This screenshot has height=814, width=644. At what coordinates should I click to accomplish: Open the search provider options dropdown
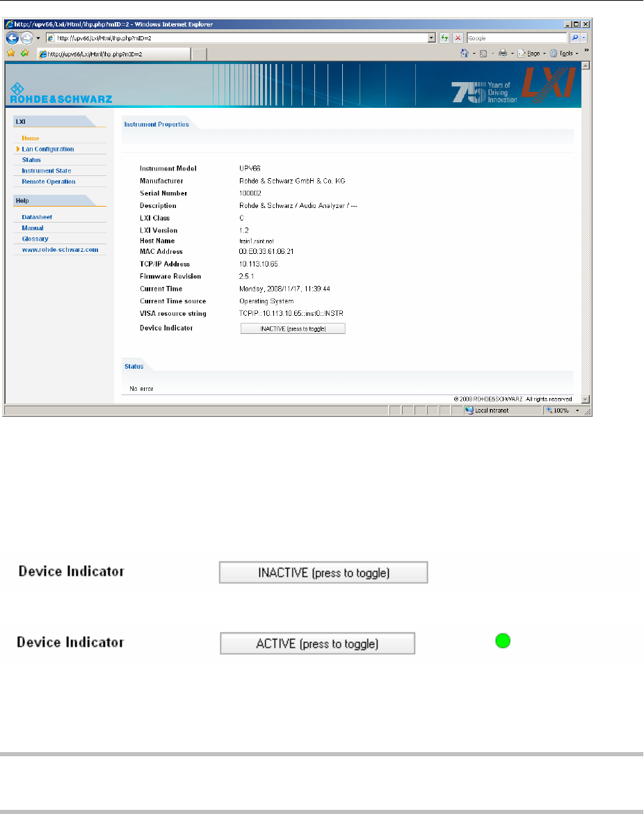pos(583,38)
